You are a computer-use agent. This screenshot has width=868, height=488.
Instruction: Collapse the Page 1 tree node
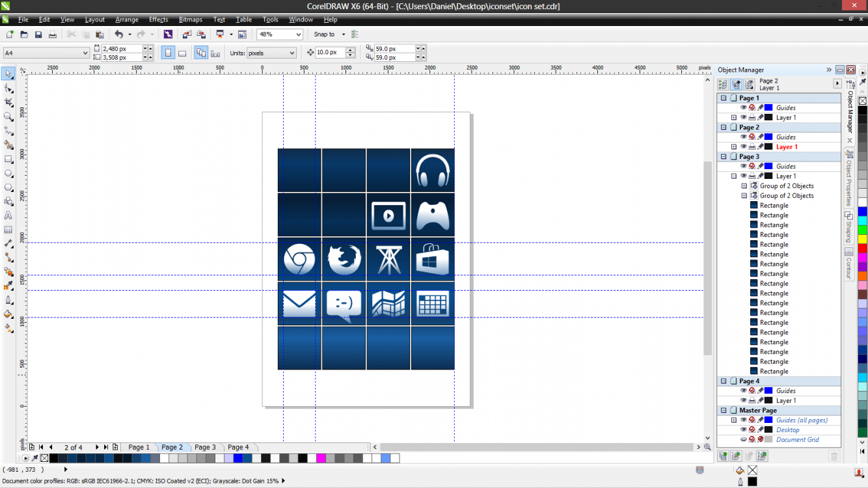pos(724,98)
